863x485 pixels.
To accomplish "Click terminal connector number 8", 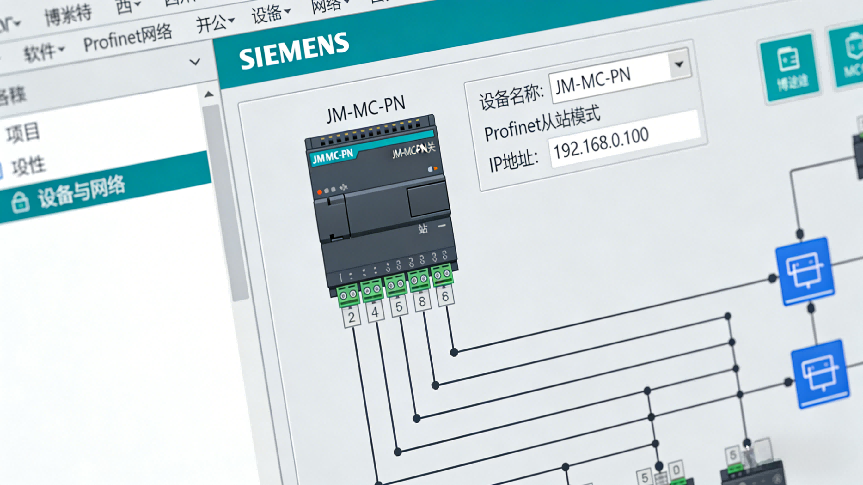I will click(x=422, y=301).
